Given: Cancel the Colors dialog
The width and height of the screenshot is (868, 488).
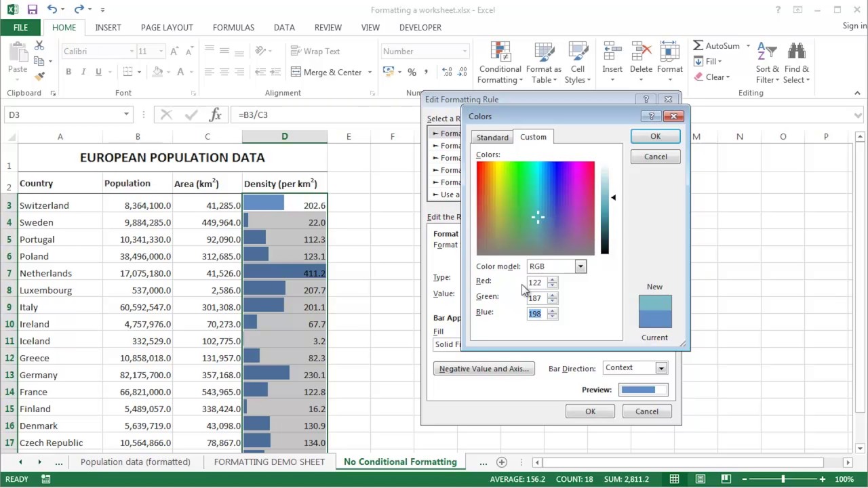Looking at the screenshot, I should point(655,157).
